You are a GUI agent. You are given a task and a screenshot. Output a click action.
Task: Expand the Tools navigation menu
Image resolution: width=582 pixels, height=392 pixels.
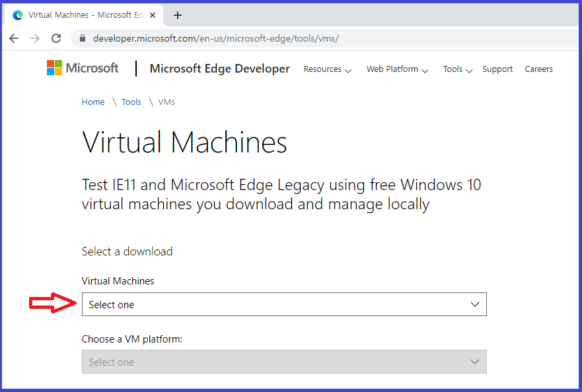point(457,69)
